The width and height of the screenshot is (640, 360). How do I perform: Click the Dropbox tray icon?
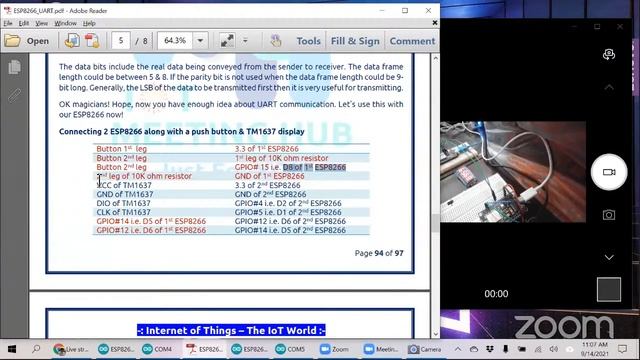click(x=490, y=349)
